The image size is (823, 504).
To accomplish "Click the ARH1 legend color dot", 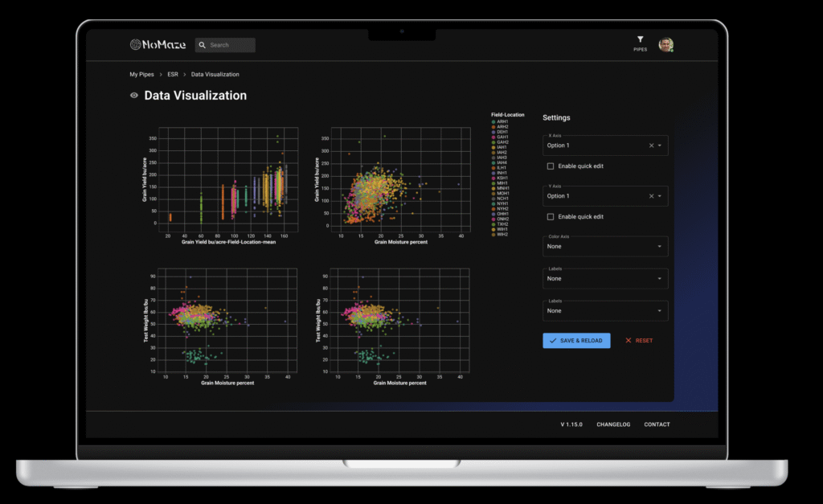I will click(x=493, y=121).
